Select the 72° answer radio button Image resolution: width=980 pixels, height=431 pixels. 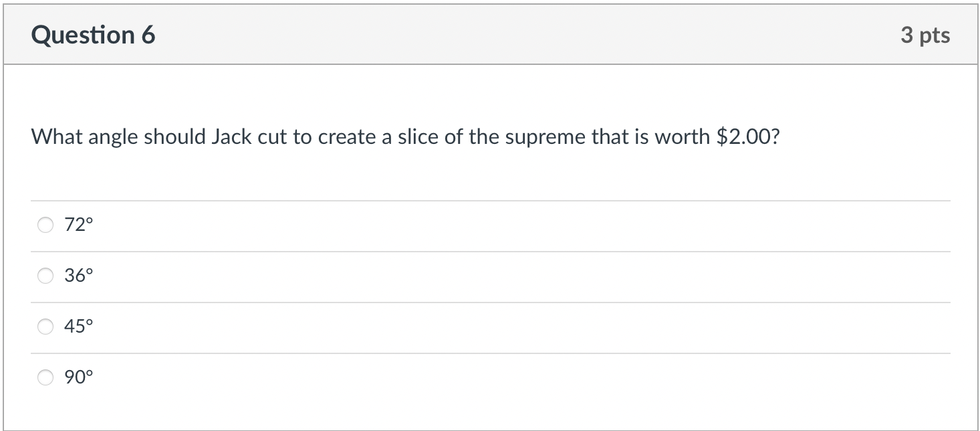tap(45, 226)
